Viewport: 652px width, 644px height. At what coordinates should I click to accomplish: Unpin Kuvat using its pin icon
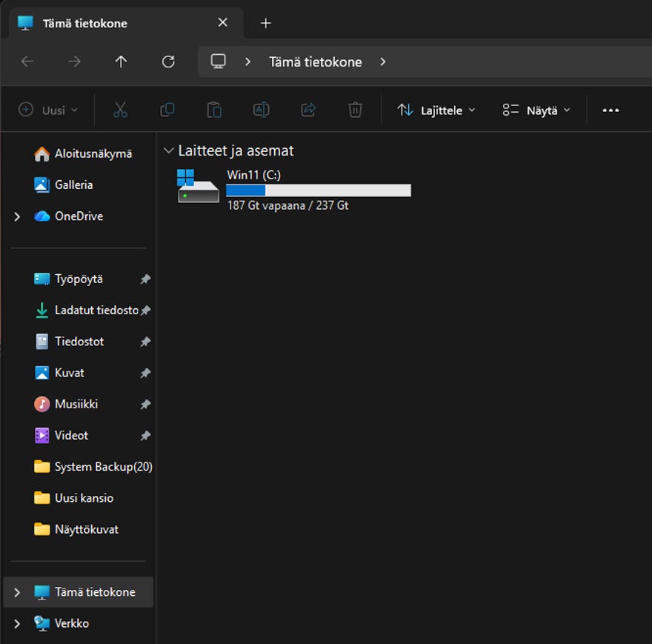click(145, 374)
